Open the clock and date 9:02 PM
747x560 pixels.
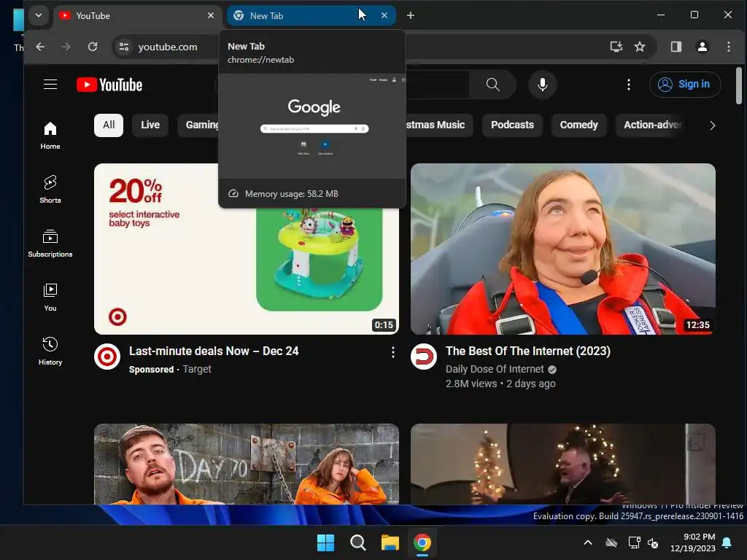coord(693,542)
